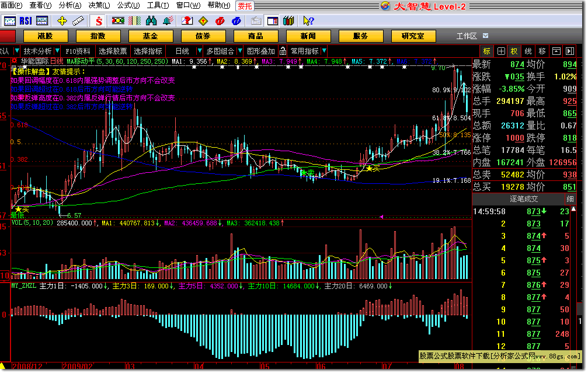Expand the 日线 period dropdown arrow
Image resolution: width=588 pixels, height=373 pixels.
(x=200, y=51)
